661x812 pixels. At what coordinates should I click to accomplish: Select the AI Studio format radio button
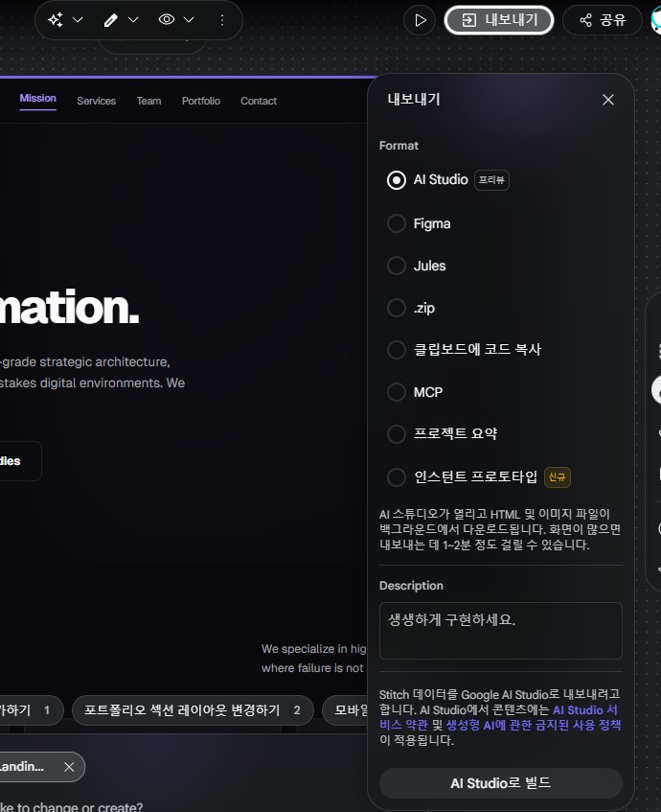click(x=397, y=180)
